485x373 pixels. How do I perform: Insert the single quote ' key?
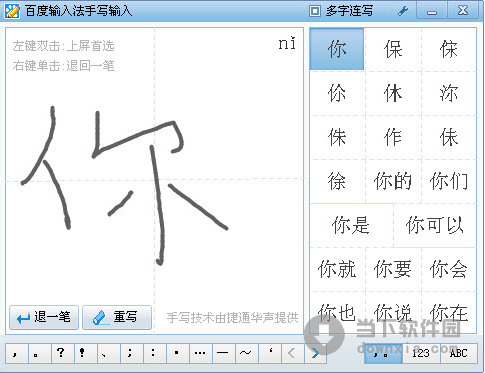point(270,353)
